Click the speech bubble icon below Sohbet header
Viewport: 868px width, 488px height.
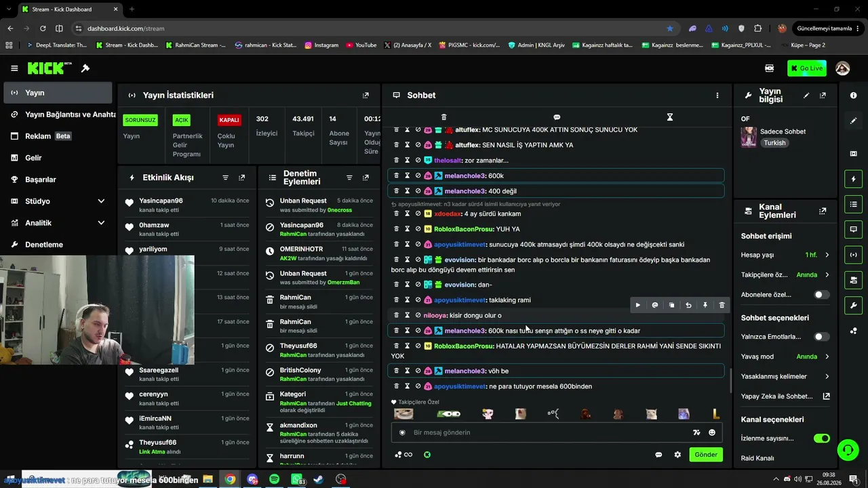pos(557,117)
